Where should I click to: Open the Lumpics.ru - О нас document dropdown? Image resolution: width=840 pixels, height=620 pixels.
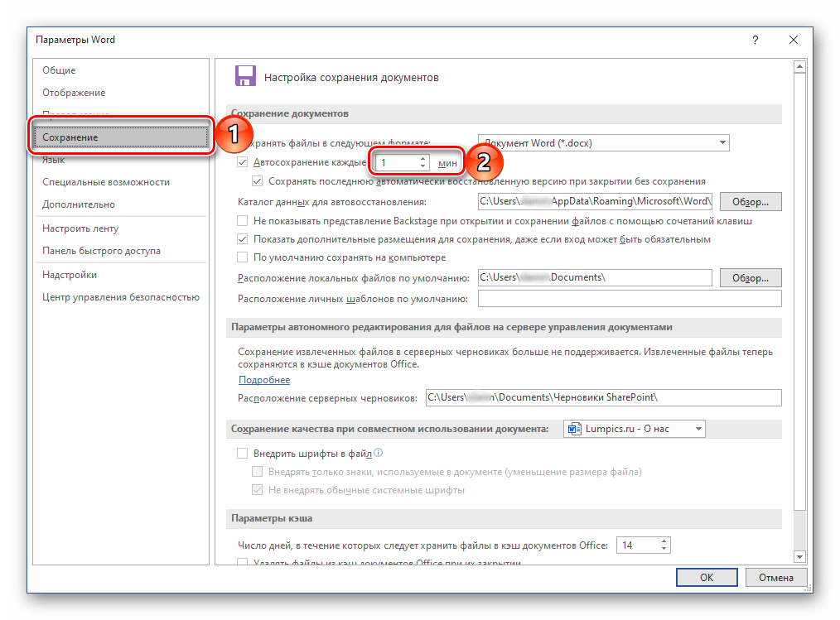(635, 429)
